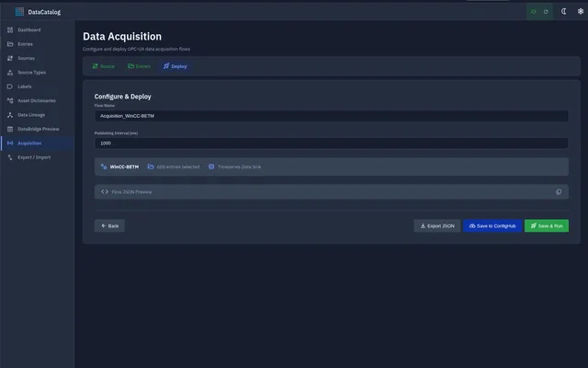This screenshot has height=368, width=588.
Task: Click the DataCatalog grid logo icon
Action: tap(19, 12)
